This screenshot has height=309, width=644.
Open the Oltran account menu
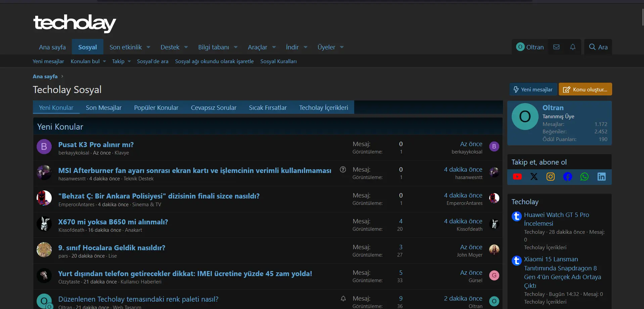coord(530,47)
